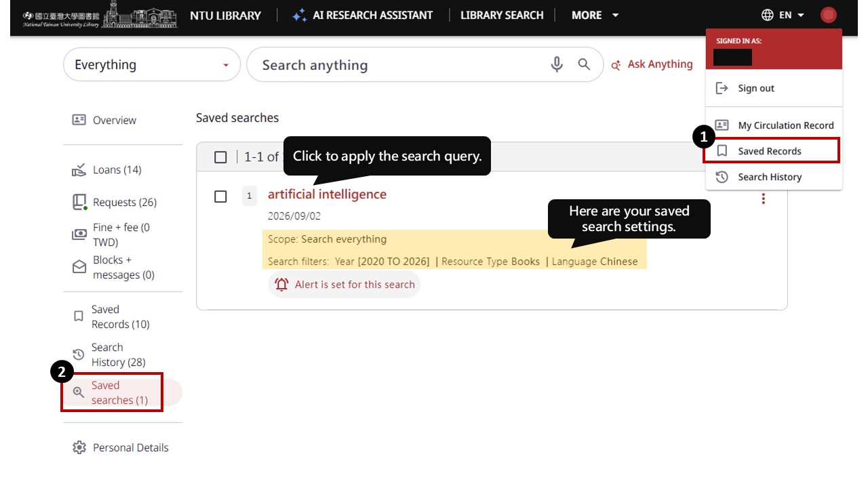Click the magnifying glass search icon

[x=584, y=64]
